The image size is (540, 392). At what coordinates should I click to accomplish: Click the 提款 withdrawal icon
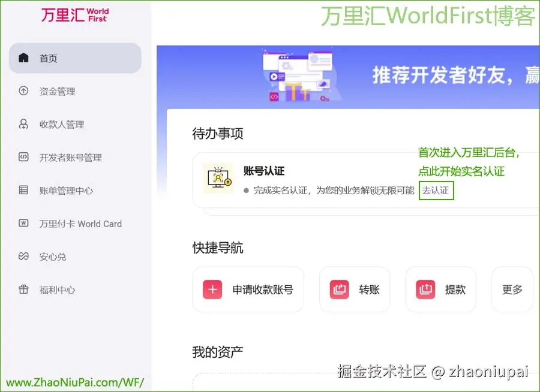click(425, 289)
